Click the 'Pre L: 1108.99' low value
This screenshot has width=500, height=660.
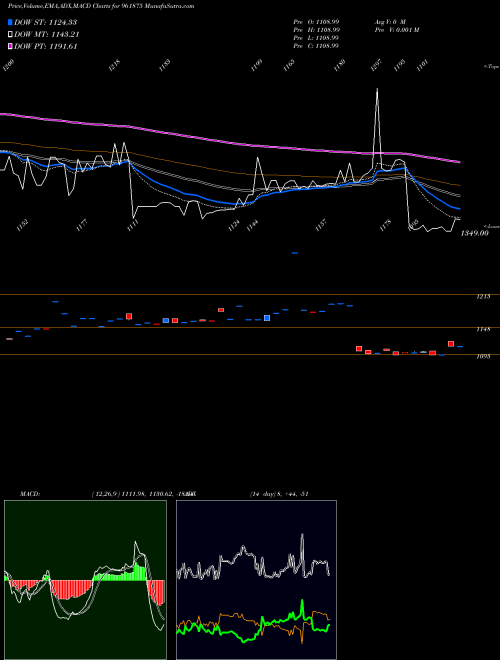click(316, 38)
